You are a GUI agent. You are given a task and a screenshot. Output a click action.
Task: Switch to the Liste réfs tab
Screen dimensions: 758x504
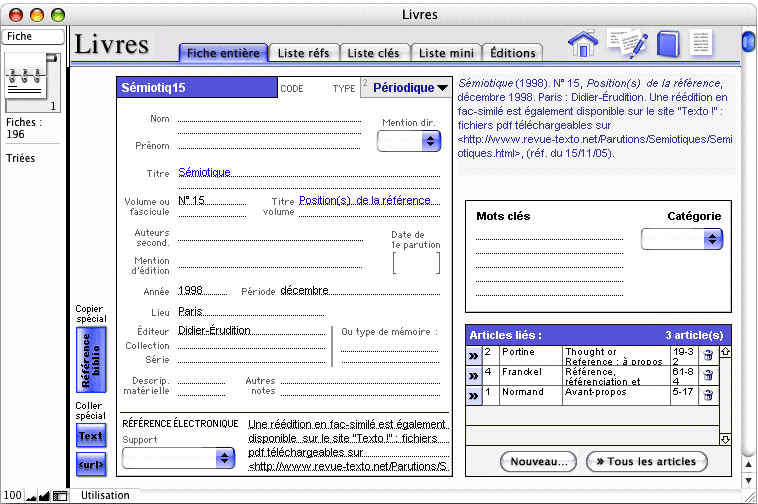[304, 53]
